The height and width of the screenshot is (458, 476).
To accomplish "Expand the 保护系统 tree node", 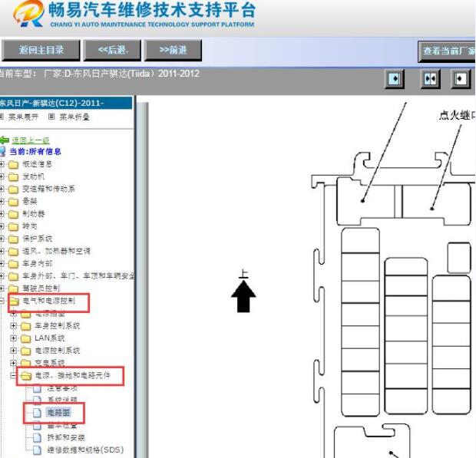I will coord(2,239).
